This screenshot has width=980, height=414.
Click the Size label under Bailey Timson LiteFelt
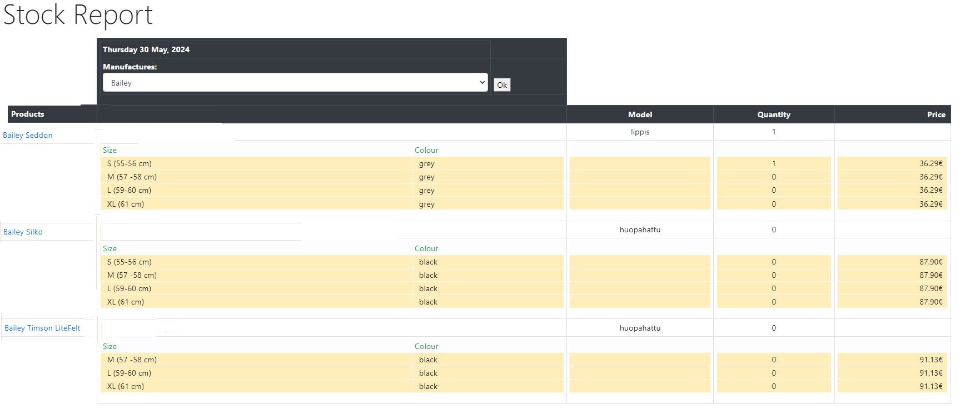coord(110,346)
